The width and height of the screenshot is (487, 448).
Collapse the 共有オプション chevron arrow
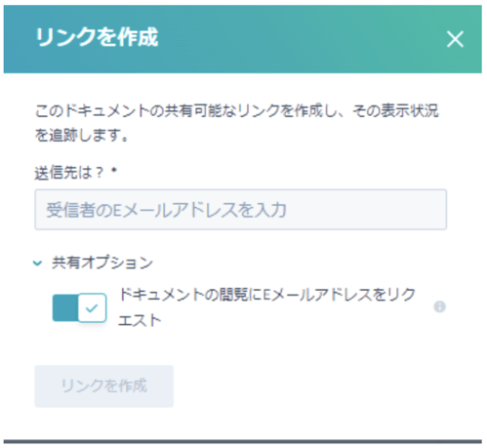pyautogui.click(x=38, y=263)
